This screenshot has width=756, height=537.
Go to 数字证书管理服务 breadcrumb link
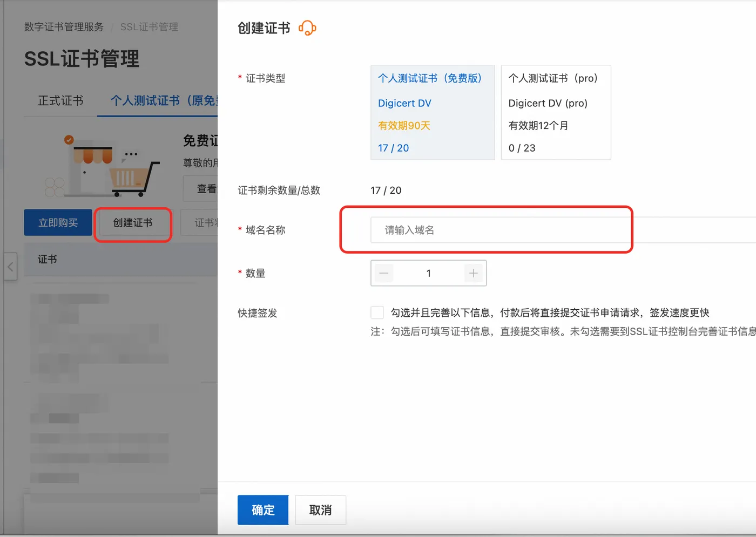pos(64,27)
